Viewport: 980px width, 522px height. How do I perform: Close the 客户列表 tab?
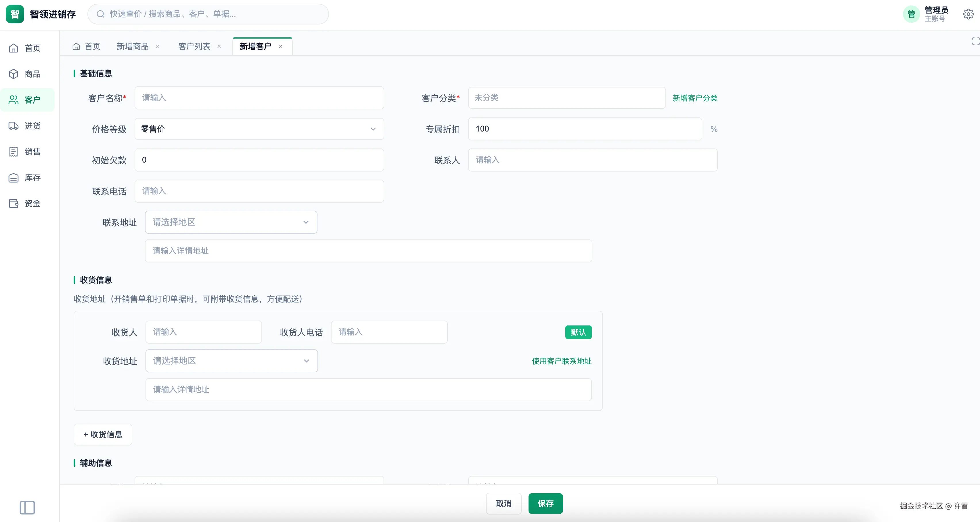219,46
